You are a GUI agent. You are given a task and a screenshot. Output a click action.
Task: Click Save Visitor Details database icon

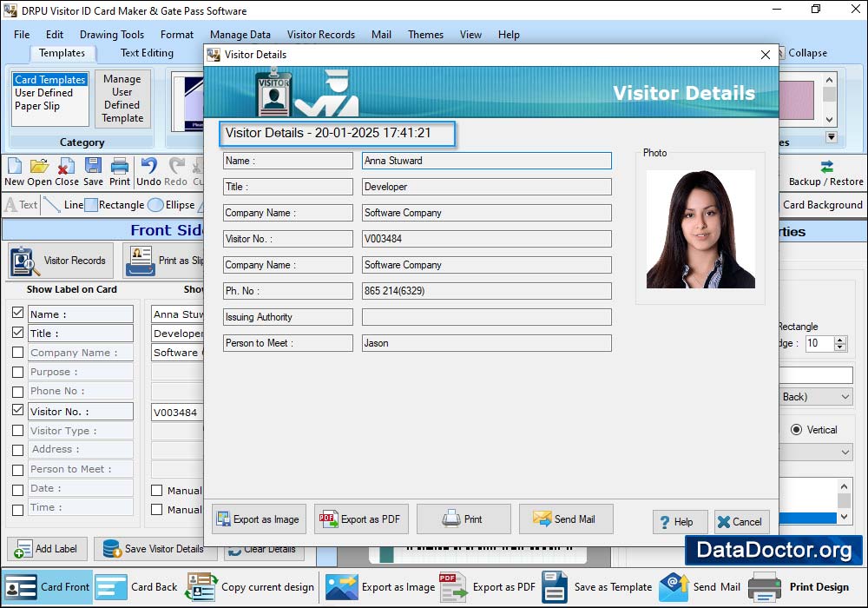tap(112, 548)
